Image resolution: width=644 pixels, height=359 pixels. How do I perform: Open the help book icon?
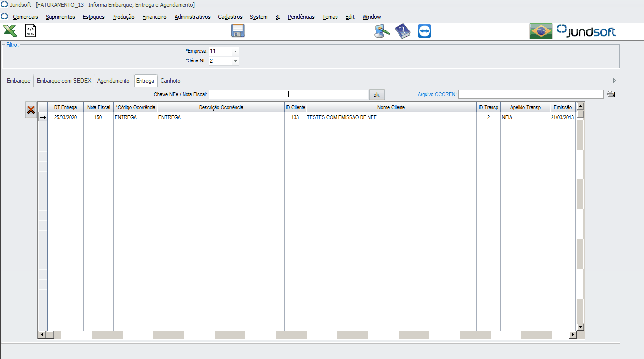402,31
